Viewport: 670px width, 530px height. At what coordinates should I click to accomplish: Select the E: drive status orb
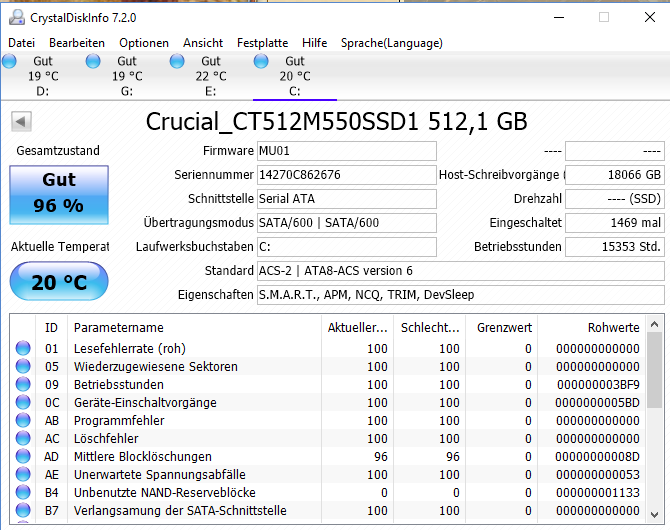[177, 62]
